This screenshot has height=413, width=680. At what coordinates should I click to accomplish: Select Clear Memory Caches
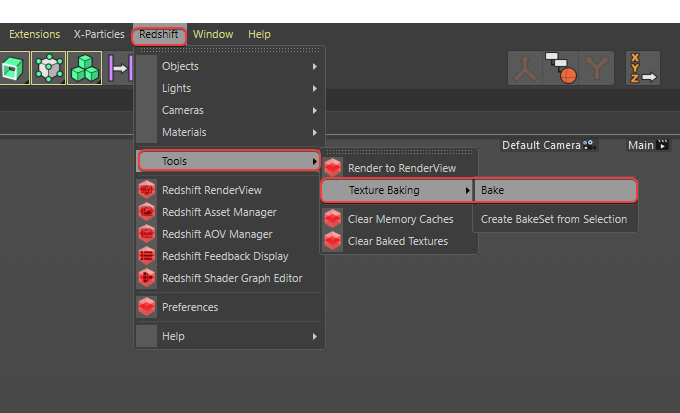(399, 219)
